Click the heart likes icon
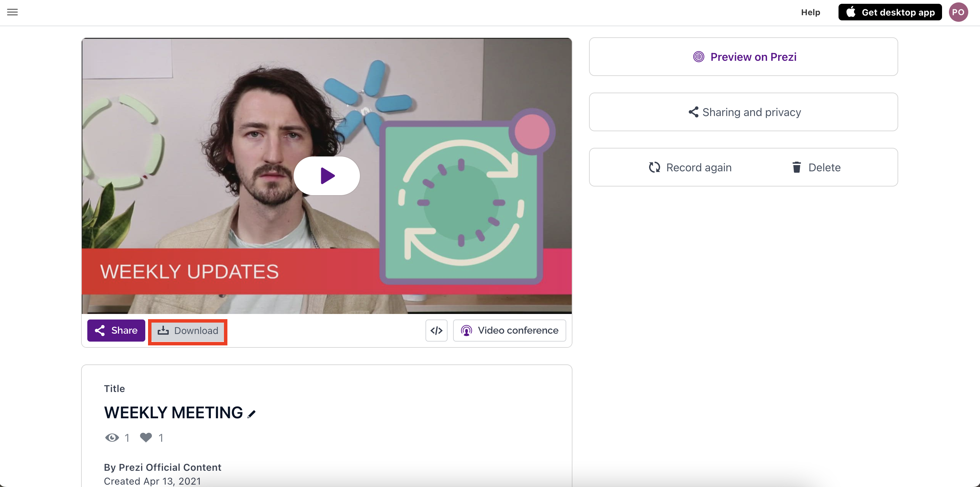The width and height of the screenshot is (980, 487). [146, 438]
